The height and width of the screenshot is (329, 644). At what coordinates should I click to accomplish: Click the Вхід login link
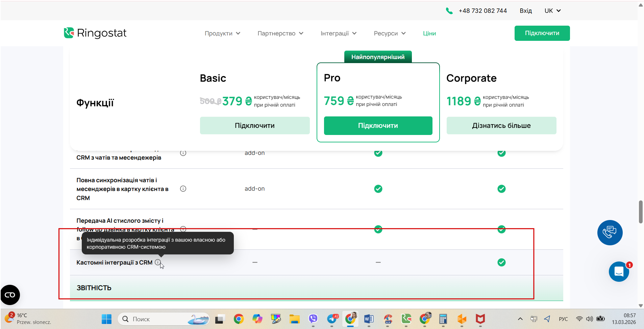526,11
